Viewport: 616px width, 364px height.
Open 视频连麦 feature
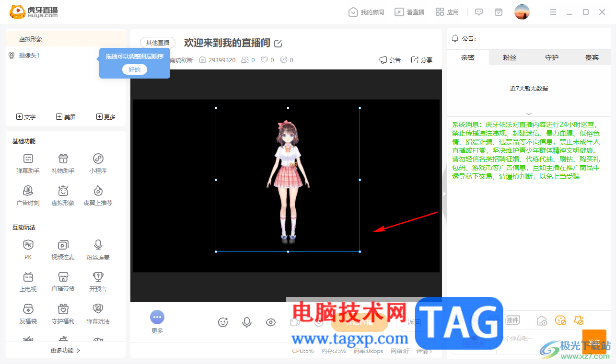(x=63, y=250)
